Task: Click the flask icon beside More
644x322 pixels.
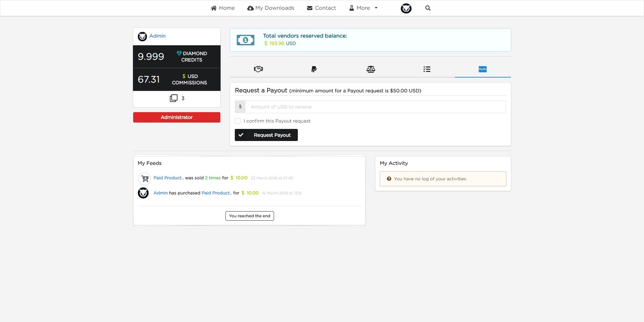Action: [x=352, y=8]
